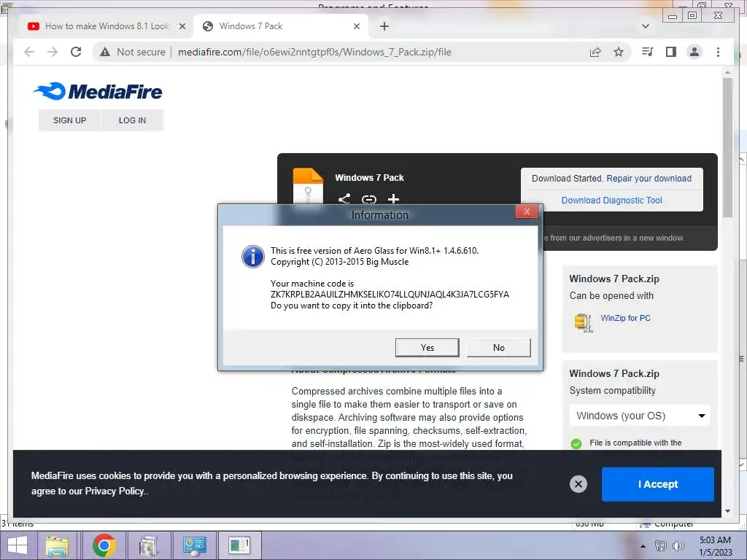747x560 pixels.
Task: Click the scrollbar down arrow in the browser
Action: (727, 511)
